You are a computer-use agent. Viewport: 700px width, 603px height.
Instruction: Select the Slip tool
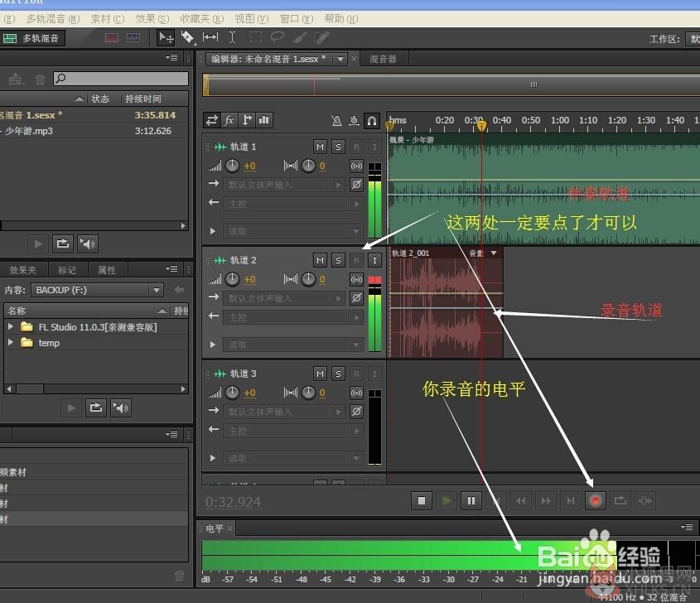click(x=210, y=37)
